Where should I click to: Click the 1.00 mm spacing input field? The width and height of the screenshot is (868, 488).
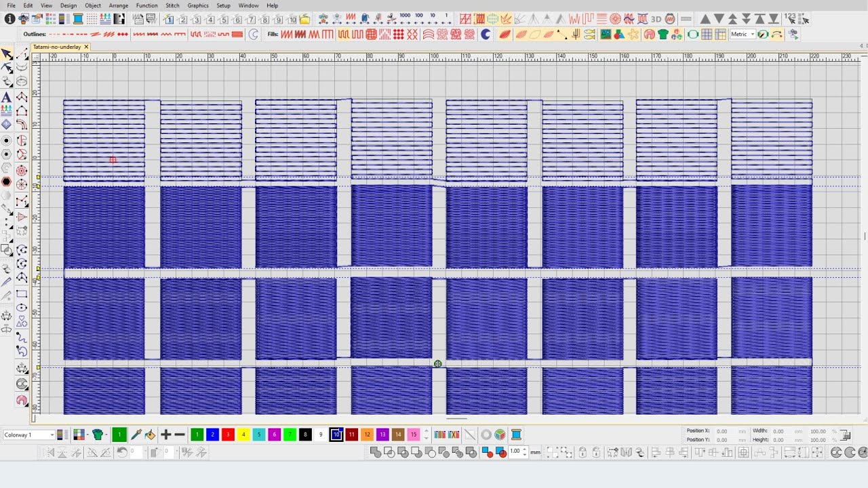[x=515, y=451]
